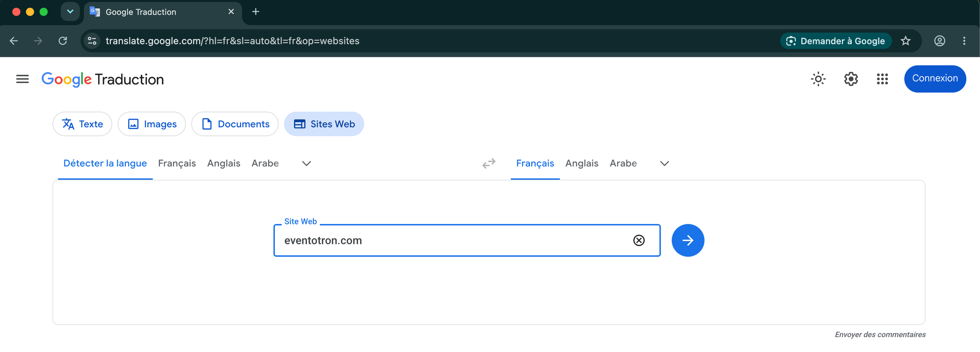Switch to the Texte tab

82,124
